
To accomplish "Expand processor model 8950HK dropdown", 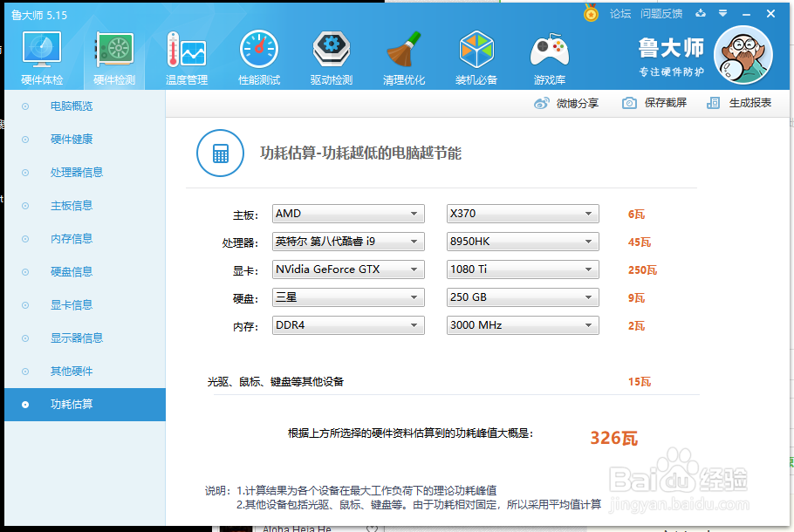I will click(523, 242).
